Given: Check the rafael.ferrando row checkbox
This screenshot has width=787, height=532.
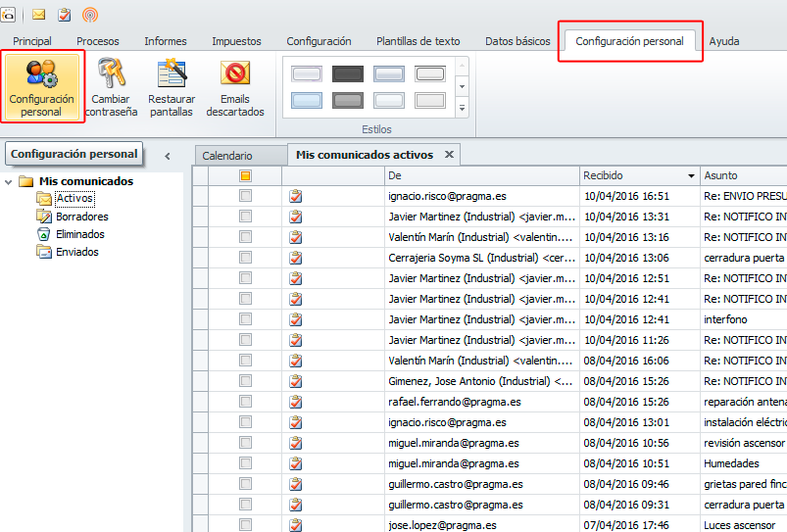Looking at the screenshot, I should [245, 402].
